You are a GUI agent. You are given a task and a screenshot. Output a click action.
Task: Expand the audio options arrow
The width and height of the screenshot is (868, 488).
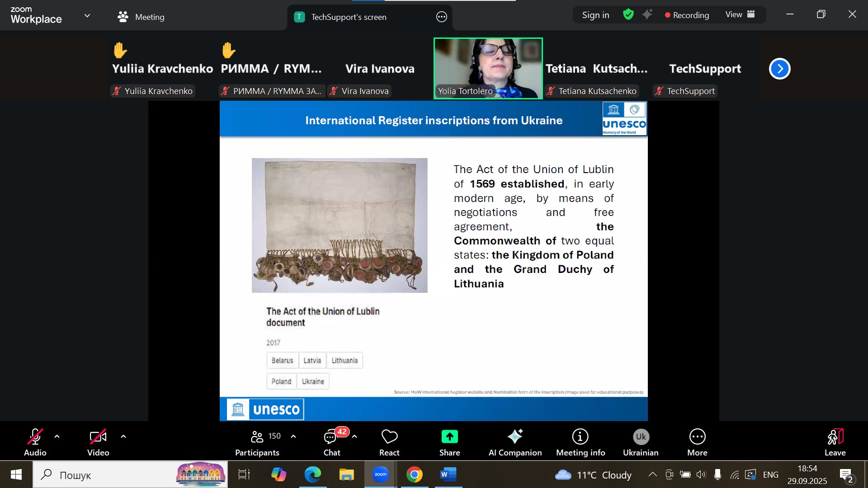(57, 436)
